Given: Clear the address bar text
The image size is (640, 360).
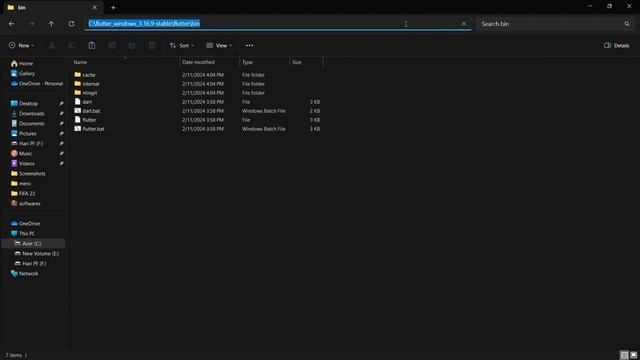Looking at the screenshot, I should pos(464,24).
